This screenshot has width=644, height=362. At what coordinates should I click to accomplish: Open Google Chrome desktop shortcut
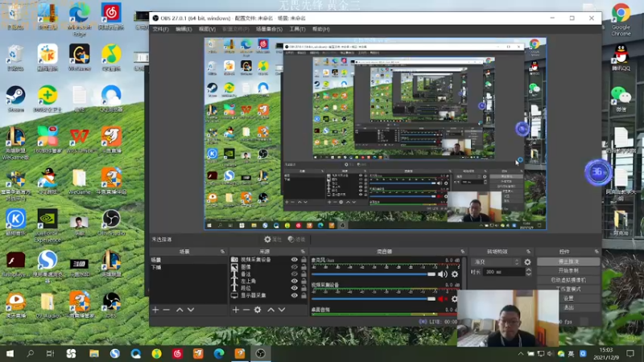coord(621,19)
